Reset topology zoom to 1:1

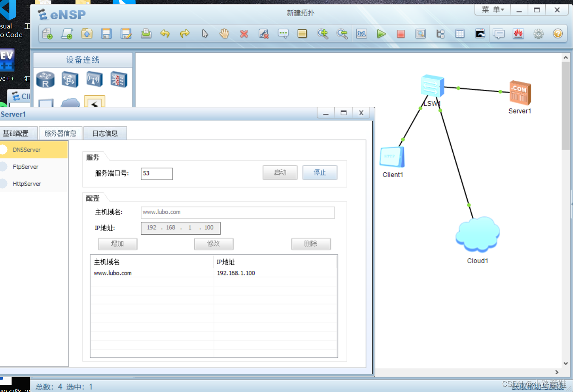362,34
